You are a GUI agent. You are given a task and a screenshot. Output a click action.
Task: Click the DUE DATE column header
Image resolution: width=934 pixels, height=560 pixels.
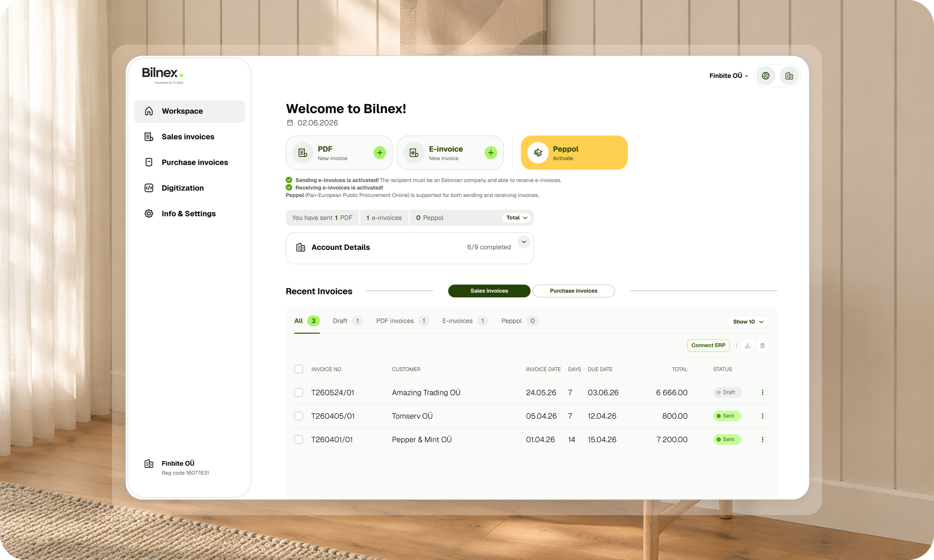(x=600, y=369)
